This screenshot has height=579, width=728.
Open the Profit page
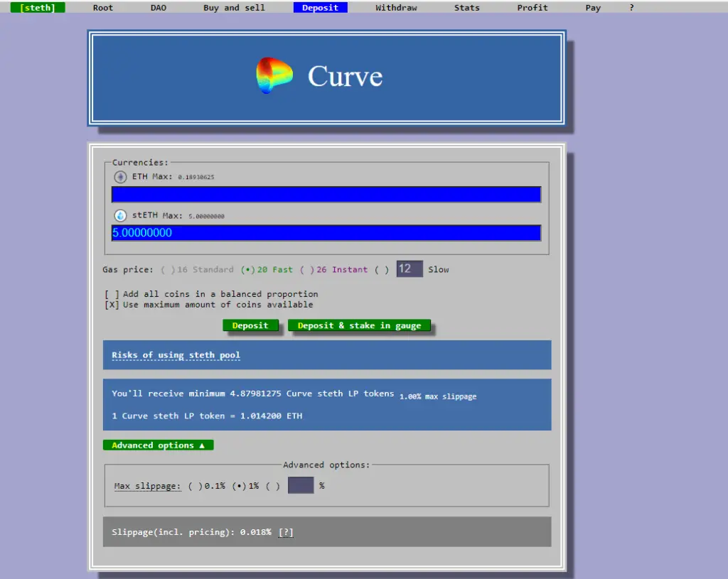pyautogui.click(x=532, y=7)
